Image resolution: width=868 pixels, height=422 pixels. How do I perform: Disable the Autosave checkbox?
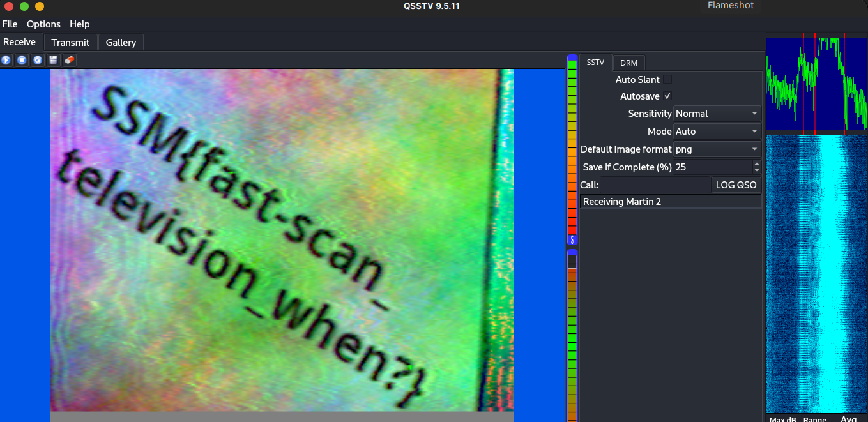667,96
